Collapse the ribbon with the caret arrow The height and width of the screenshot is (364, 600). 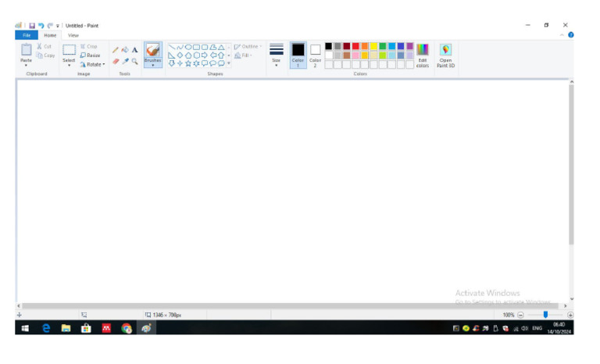[562, 35]
